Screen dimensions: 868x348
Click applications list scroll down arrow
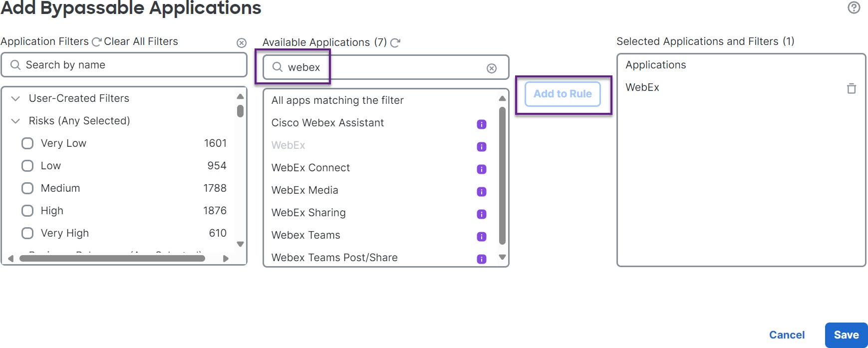coord(503,257)
